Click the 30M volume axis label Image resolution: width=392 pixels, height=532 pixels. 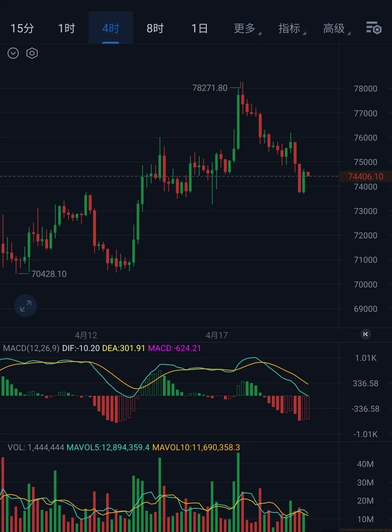coord(365,483)
